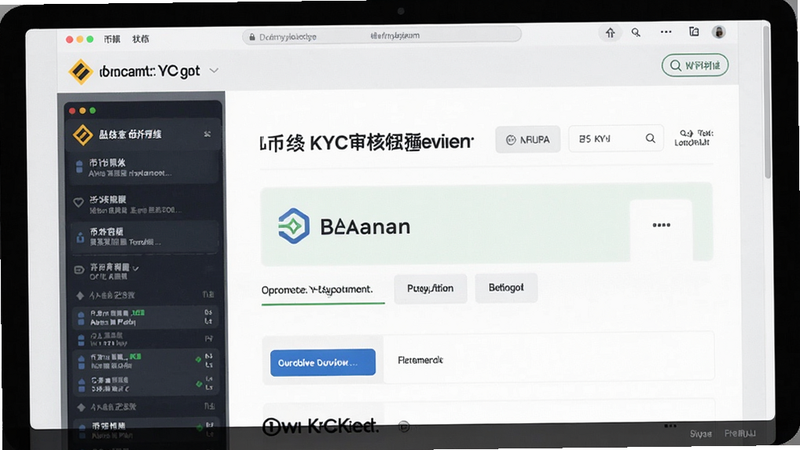Click the page vertical scrollbar

[x=766, y=102]
